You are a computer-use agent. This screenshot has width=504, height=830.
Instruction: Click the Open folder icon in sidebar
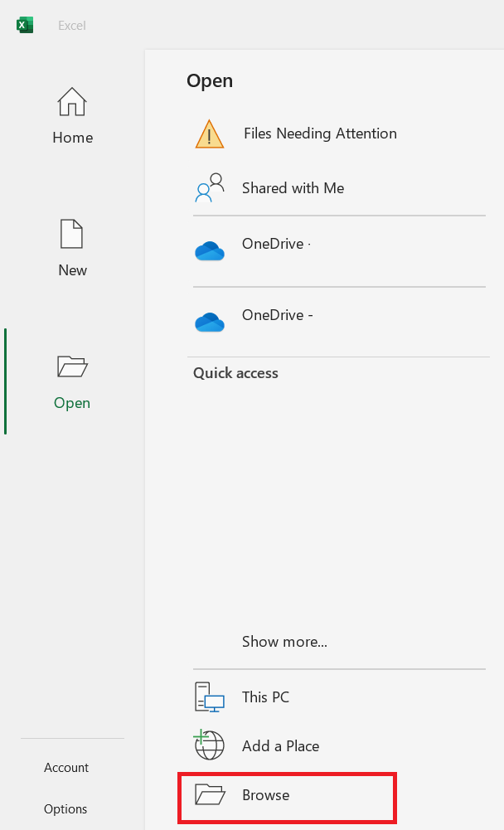pos(72,366)
